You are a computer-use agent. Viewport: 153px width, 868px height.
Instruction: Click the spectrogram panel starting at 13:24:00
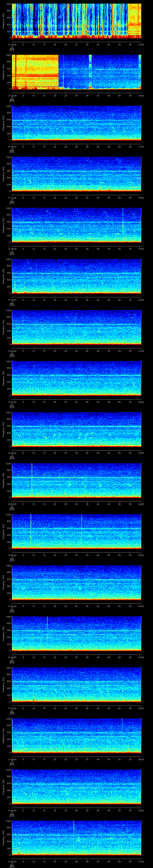[x=77, y=532]
